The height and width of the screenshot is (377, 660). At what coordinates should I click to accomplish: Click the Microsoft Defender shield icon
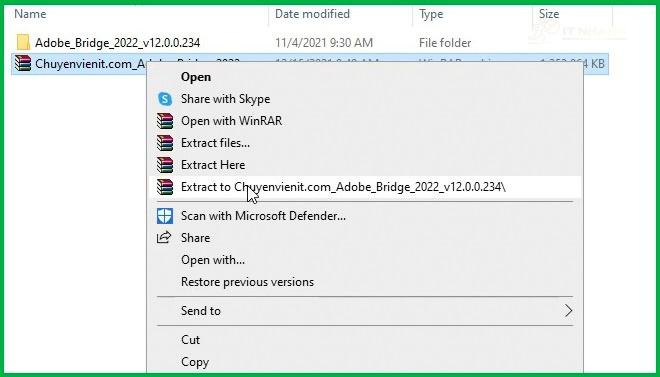[165, 216]
